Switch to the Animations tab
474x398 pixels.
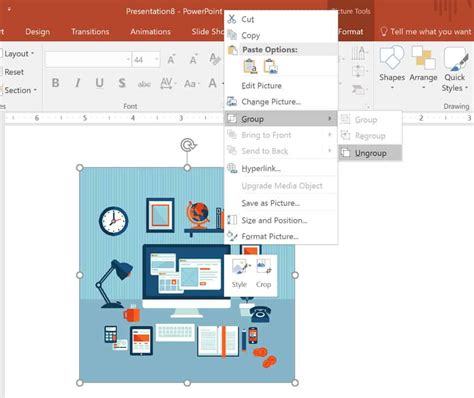click(150, 32)
